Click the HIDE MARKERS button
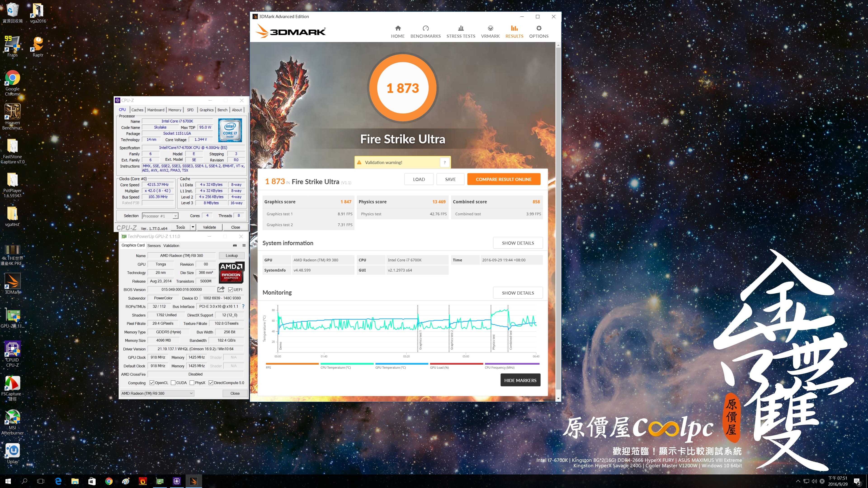868x488 pixels. (x=520, y=380)
